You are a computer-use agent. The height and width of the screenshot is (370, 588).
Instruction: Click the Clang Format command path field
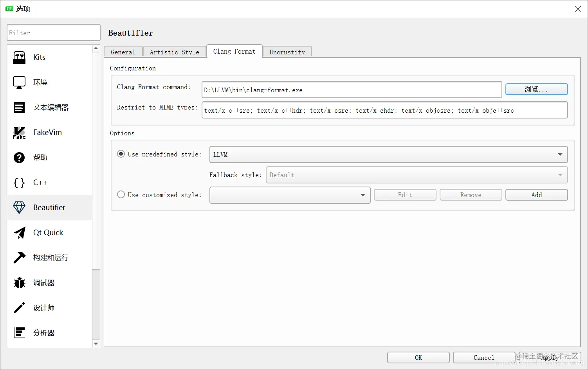[x=352, y=90]
